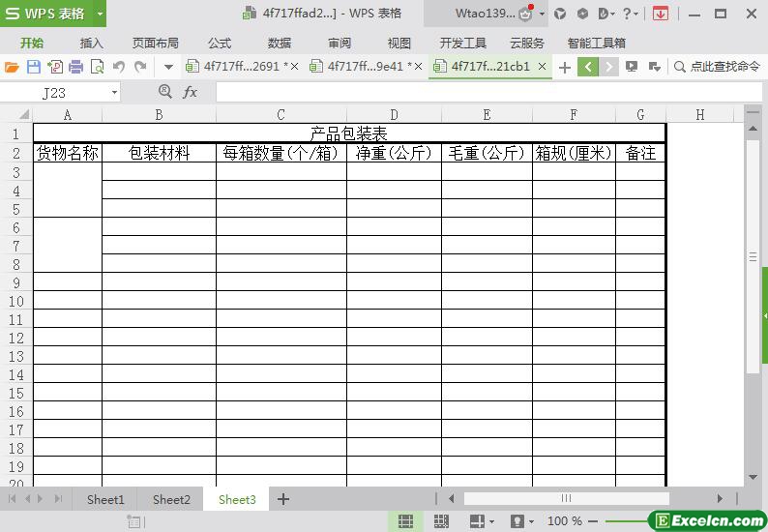The image size is (768, 532).
Task: Close the active 4f717f...21cb1 tab
Action: pos(543,66)
